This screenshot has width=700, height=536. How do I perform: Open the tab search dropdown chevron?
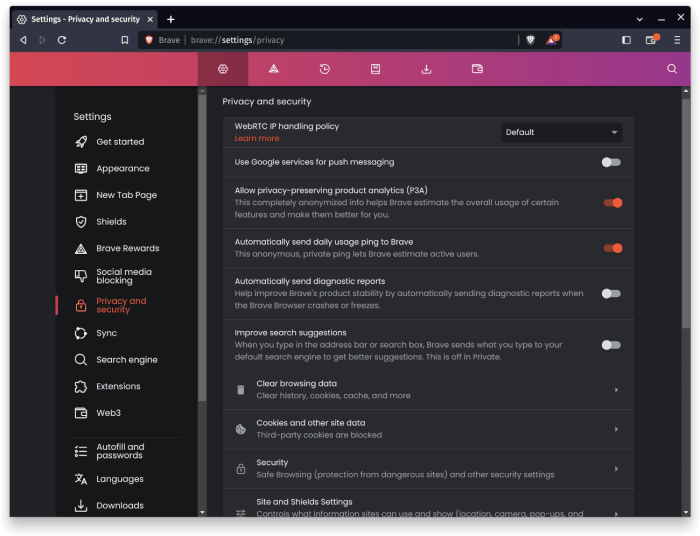coord(640,20)
